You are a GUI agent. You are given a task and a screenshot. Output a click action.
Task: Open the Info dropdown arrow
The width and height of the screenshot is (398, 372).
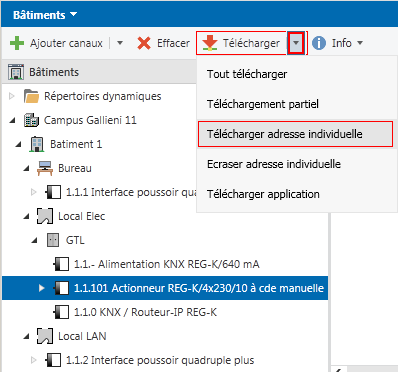coord(360,43)
